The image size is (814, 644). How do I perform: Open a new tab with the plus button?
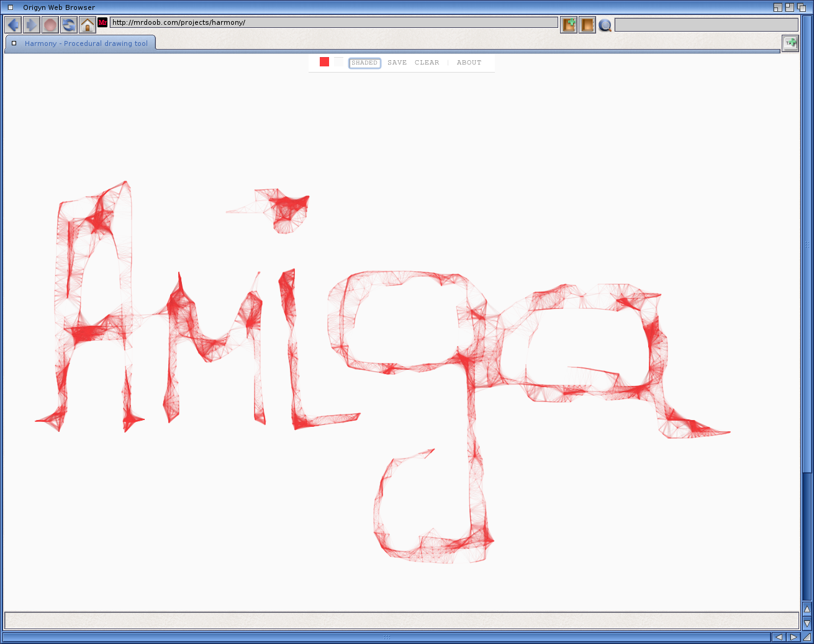click(x=790, y=43)
